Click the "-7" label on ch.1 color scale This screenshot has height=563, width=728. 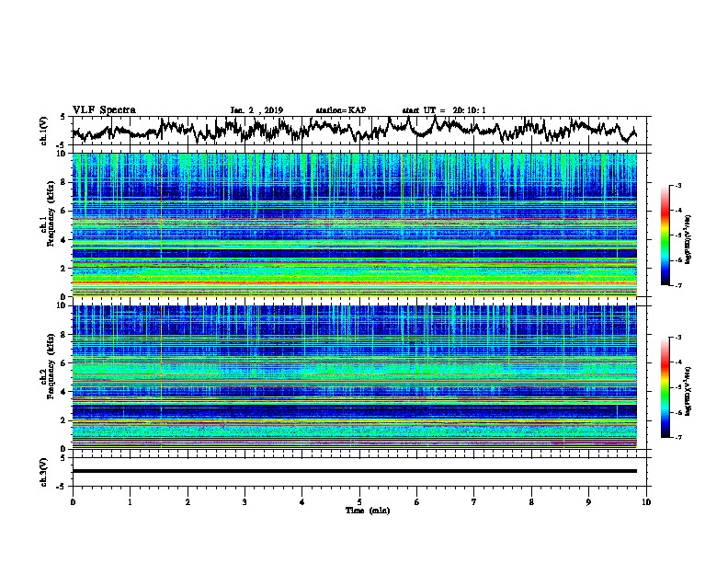click(x=678, y=285)
